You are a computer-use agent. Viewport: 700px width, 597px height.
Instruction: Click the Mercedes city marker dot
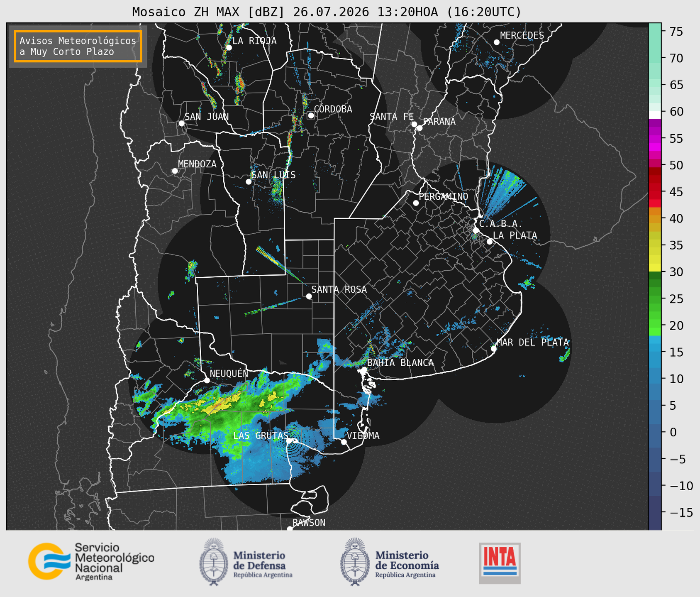(496, 42)
